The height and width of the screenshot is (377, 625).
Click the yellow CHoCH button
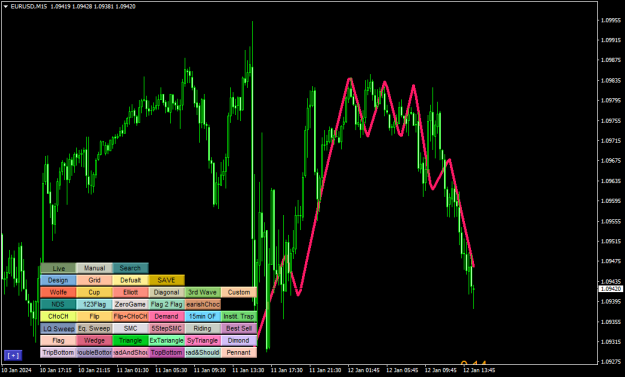tap(58, 316)
